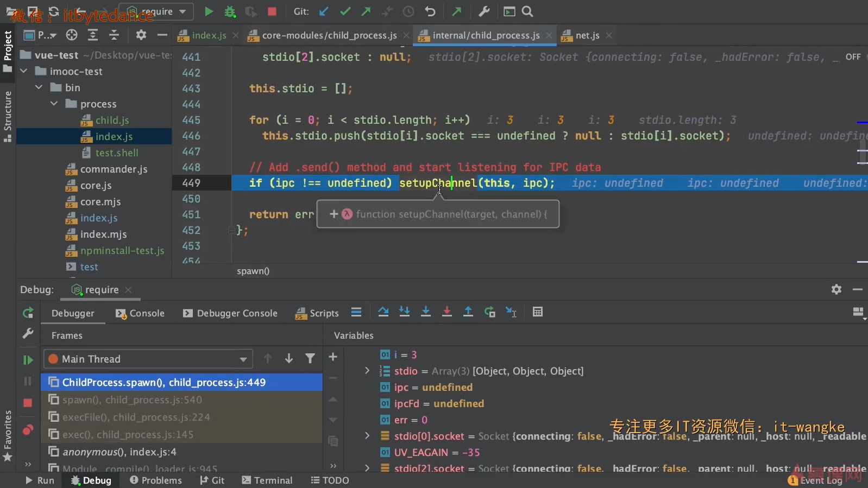868x488 pixels.
Task: Open Structure side panel
Action: [x=8, y=116]
